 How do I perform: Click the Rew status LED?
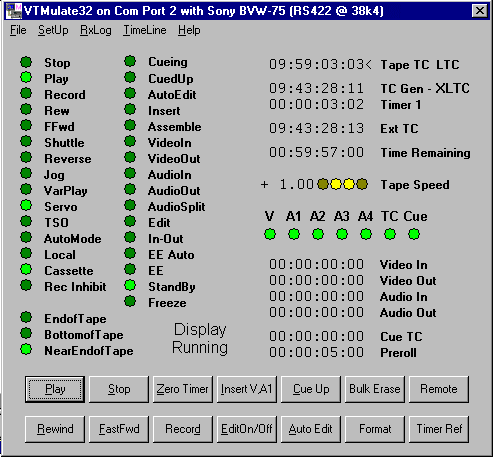(x=26, y=109)
